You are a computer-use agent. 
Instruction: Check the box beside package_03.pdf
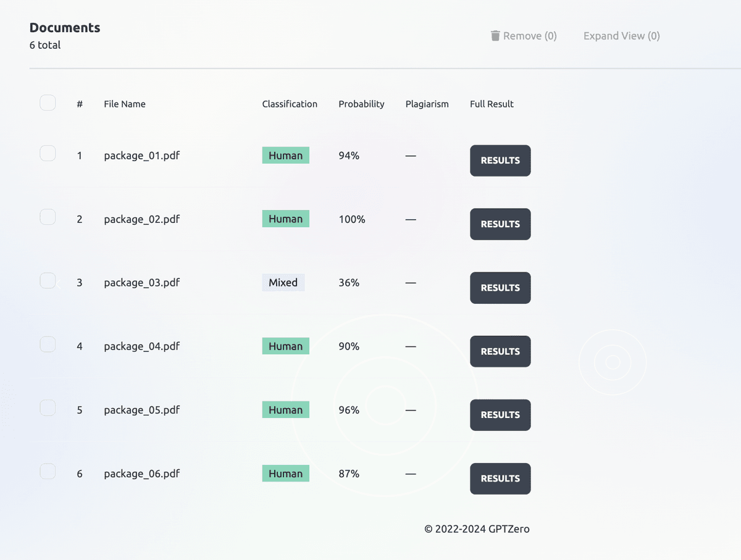(48, 280)
